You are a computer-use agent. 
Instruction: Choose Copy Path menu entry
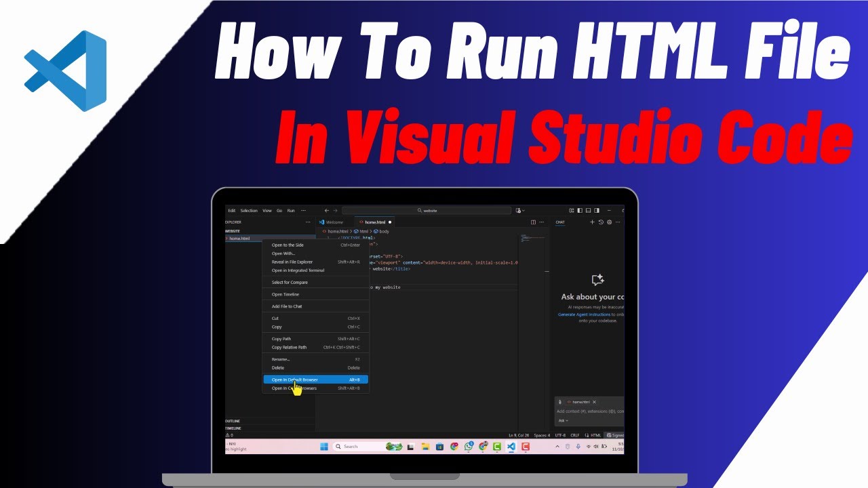tap(315, 339)
